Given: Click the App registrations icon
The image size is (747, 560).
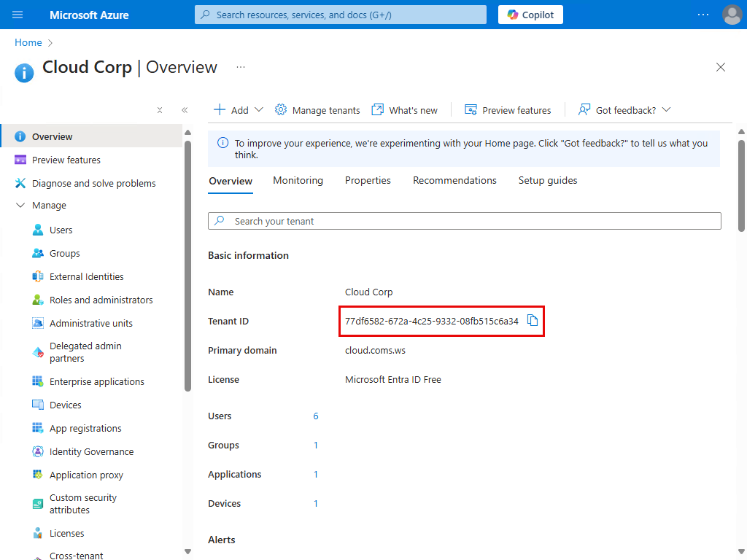Looking at the screenshot, I should click(38, 427).
